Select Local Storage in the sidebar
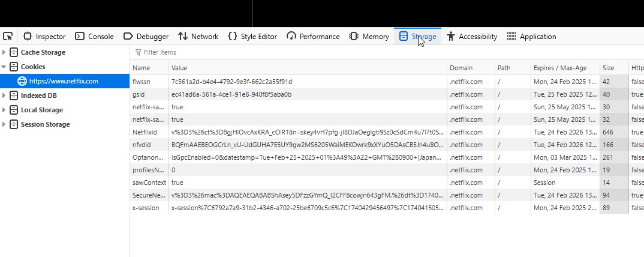Viewport: 644px width, 257px height. (42, 110)
